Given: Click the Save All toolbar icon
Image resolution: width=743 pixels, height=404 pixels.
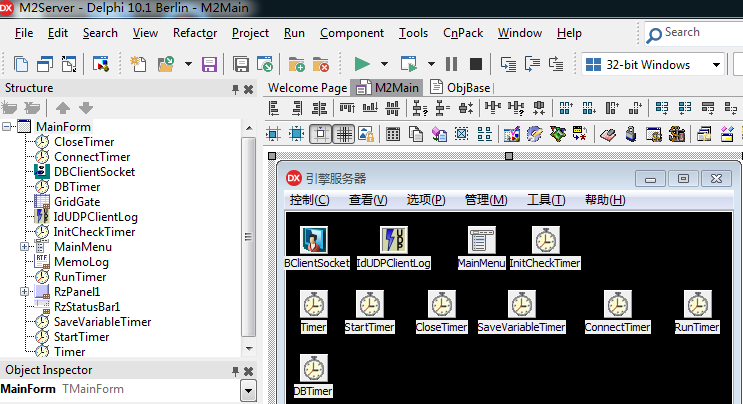Looking at the screenshot, I should [241, 64].
